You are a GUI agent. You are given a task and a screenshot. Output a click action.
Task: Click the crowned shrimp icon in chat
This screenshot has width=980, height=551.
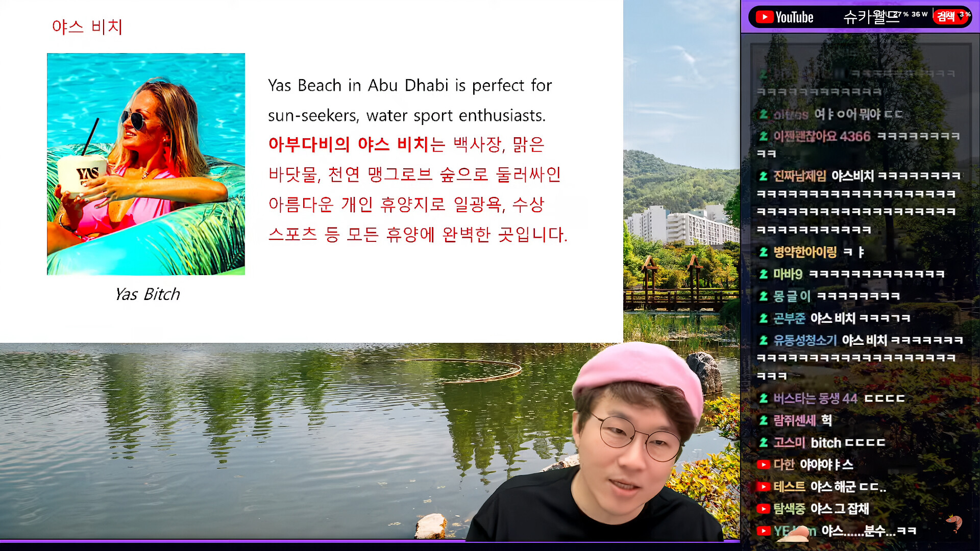pos(953,522)
